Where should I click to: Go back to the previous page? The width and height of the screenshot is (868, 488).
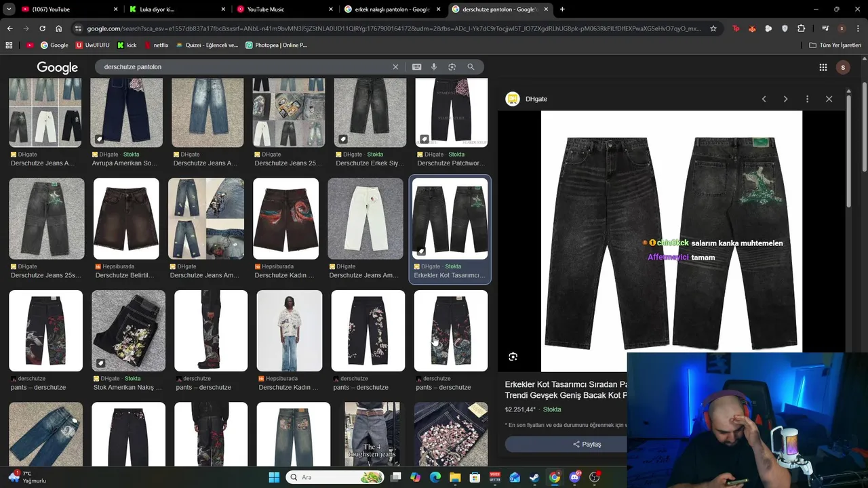pos(9,28)
